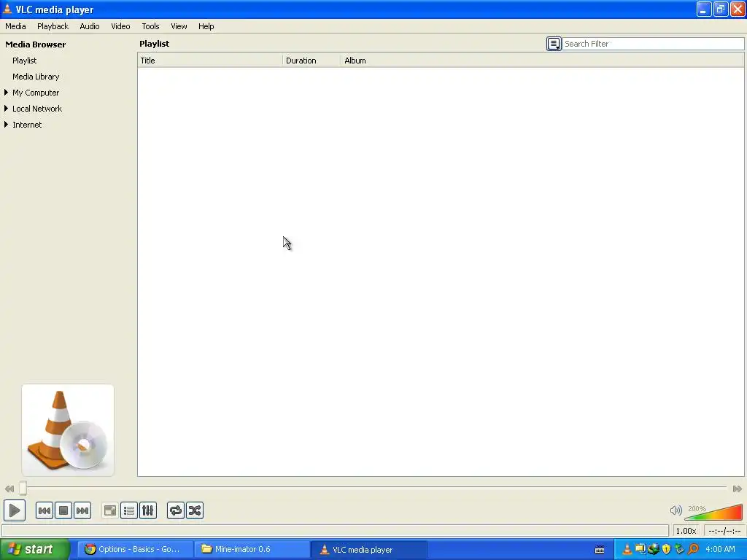Skip to next media track

(82, 510)
